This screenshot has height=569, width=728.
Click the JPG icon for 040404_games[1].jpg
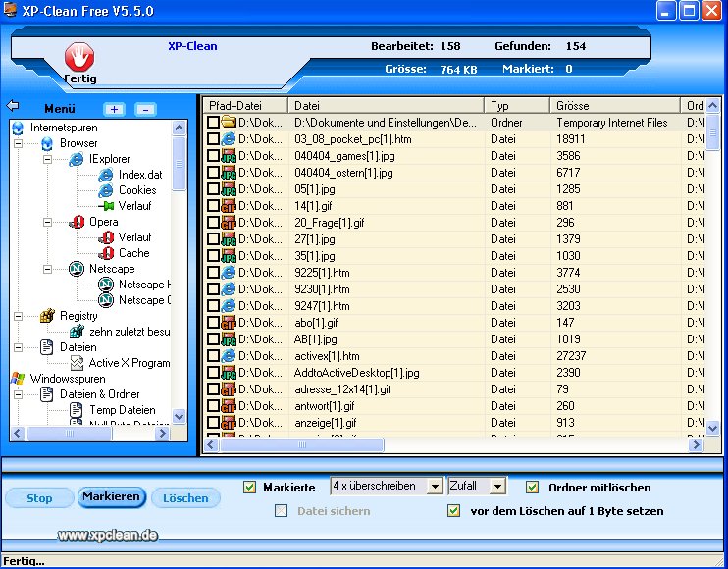pos(229,155)
